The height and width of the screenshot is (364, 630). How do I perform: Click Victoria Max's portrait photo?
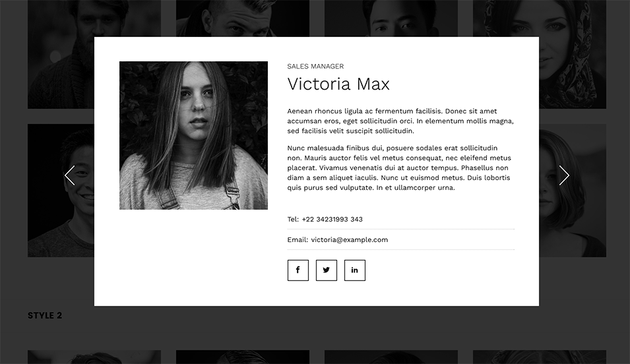coord(193,135)
